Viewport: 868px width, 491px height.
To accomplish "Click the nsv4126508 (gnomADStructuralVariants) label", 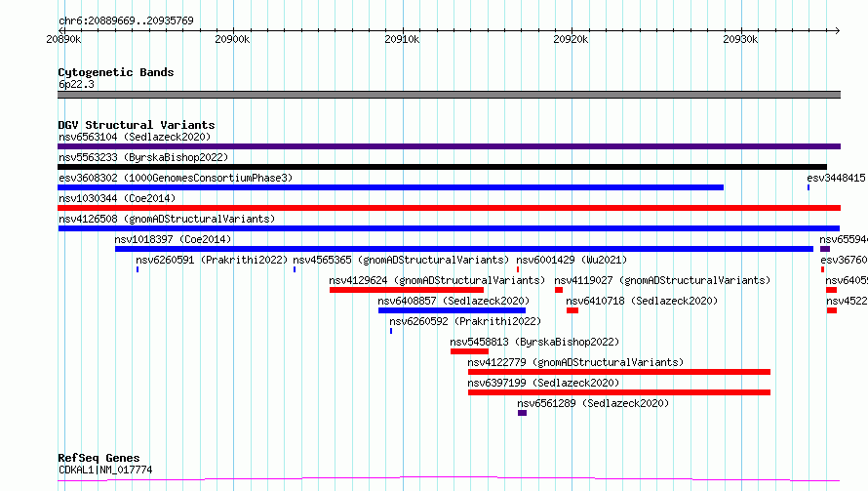I will coord(167,219).
